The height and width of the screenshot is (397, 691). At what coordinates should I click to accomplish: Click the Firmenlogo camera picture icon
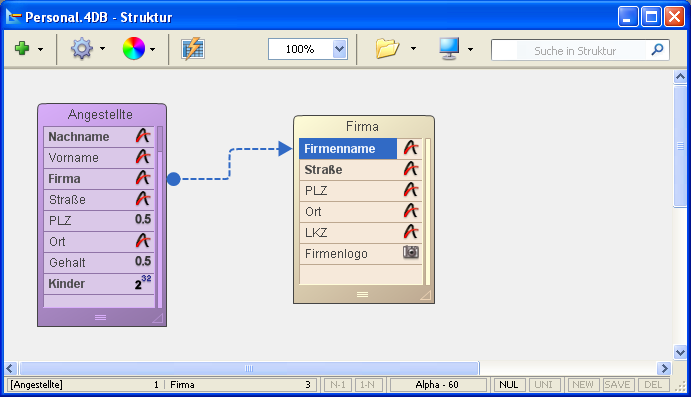point(411,252)
